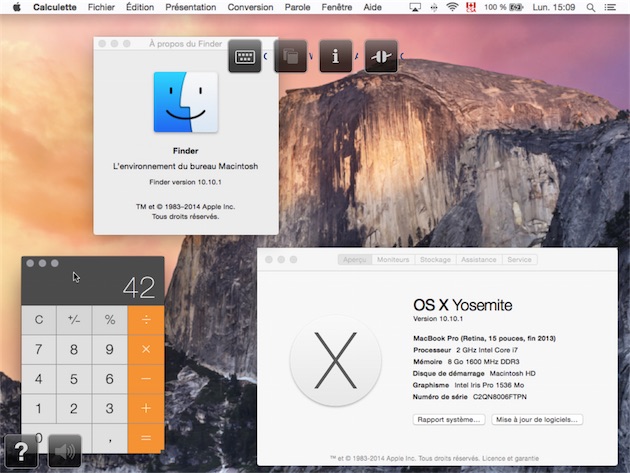The width and height of the screenshot is (630, 473).
Task: Click the 'Licence et garantie' footer text
Action: (510, 458)
